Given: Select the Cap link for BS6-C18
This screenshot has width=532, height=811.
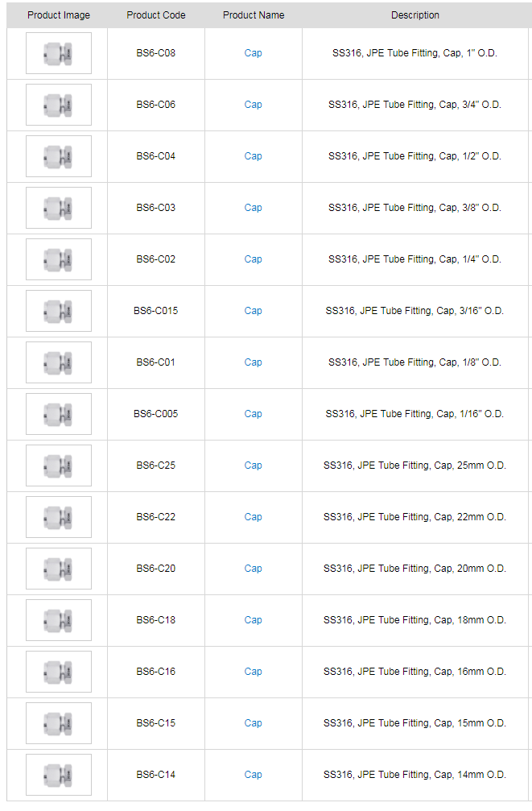Looking at the screenshot, I should pyautogui.click(x=253, y=620).
